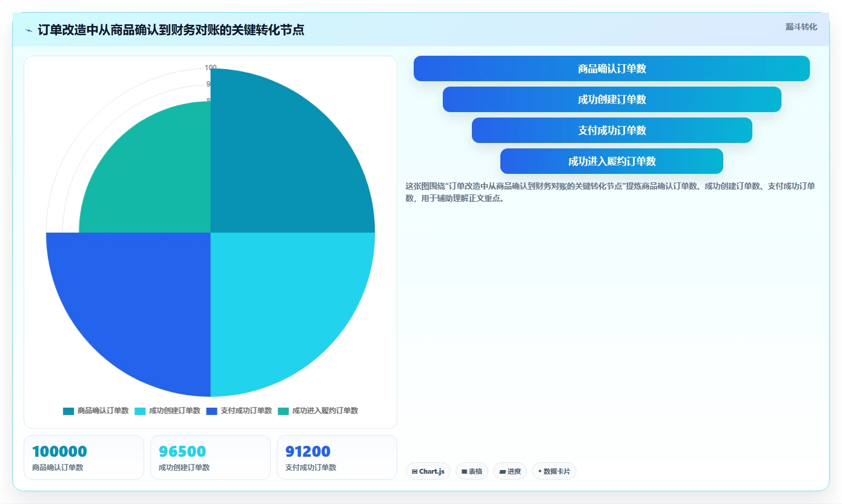Open the 100000 商品确认订单数 card
Image resolution: width=842 pixels, height=504 pixels.
click(84, 457)
